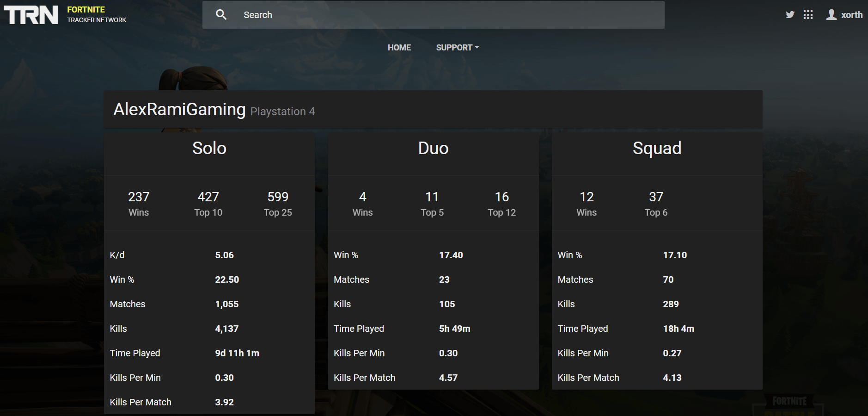Screen dimensions: 868x416
Task: Select the Duo Top 5 value 11
Action: click(432, 197)
